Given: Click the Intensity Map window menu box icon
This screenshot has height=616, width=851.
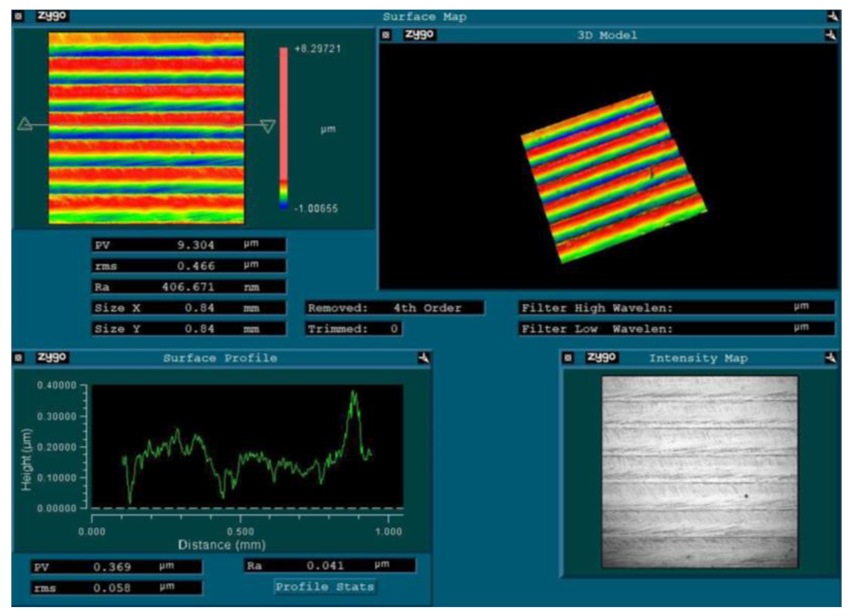Looking at the screenshot, I should point(568,358).
